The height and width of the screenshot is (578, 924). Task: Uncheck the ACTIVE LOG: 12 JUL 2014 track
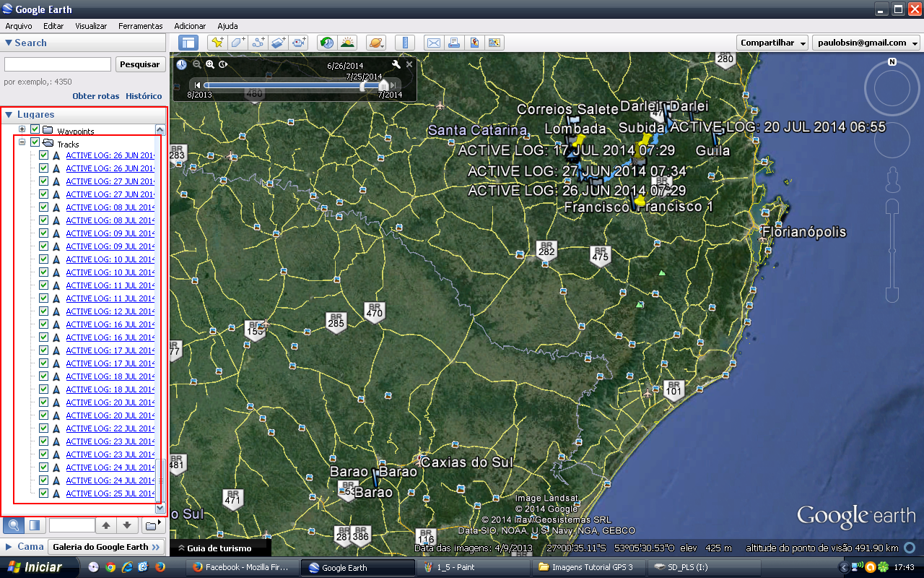(43, 311)
